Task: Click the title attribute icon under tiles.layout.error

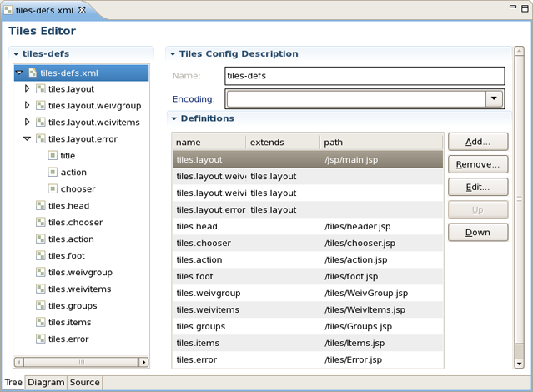Action: coord(53,156)
